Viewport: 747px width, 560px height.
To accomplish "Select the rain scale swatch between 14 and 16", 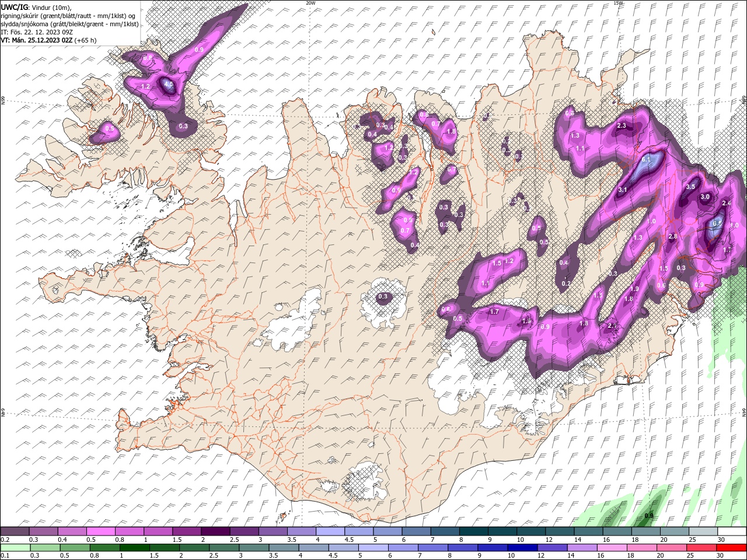I will [x=581, y=548].
